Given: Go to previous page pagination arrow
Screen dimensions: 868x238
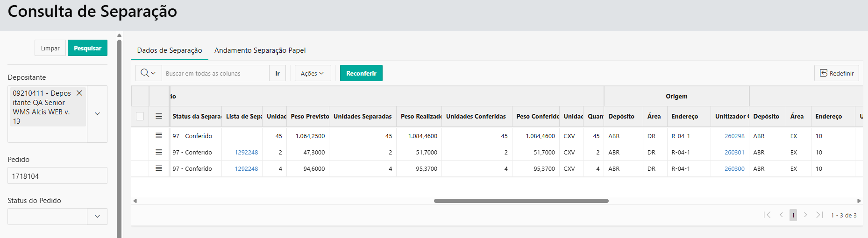Looking at the screenshot, I should (781, 215).
